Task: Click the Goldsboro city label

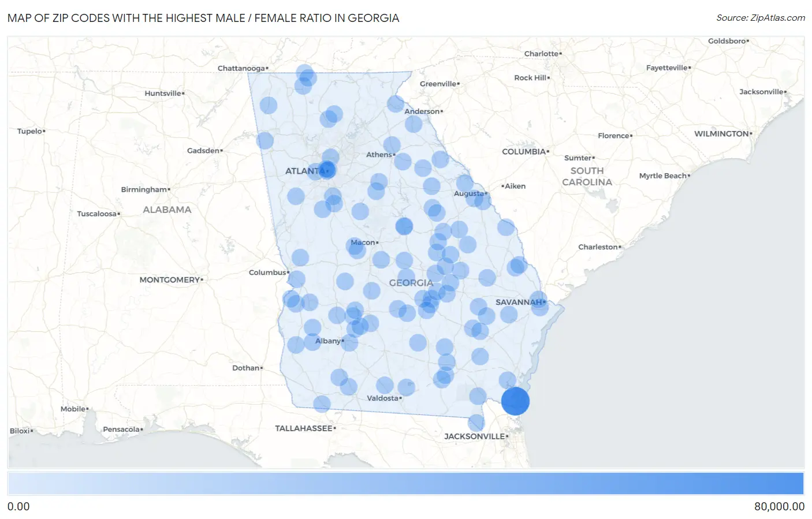Action: (727, 42)
